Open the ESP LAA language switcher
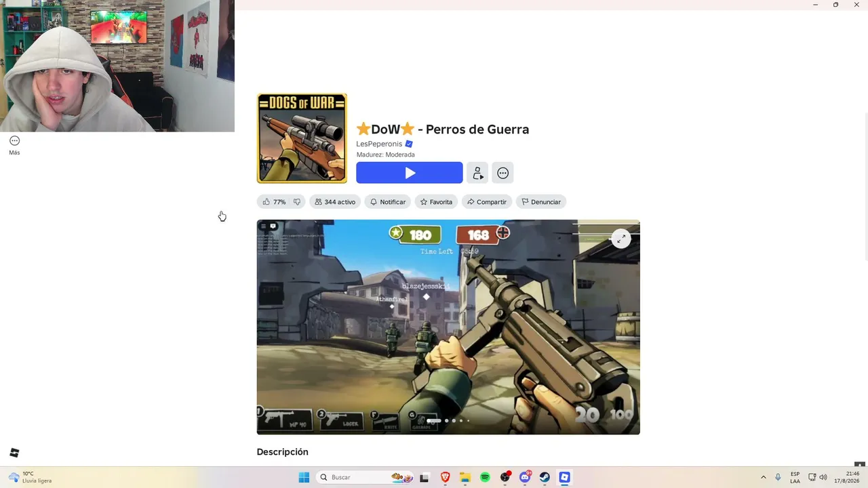The image size is (868, 488). [x=795, y=477]
